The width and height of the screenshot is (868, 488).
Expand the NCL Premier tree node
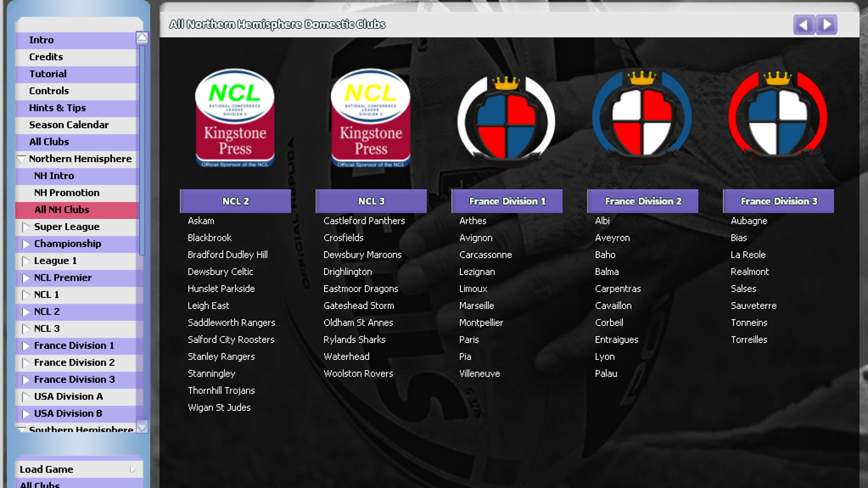point(26,278)
